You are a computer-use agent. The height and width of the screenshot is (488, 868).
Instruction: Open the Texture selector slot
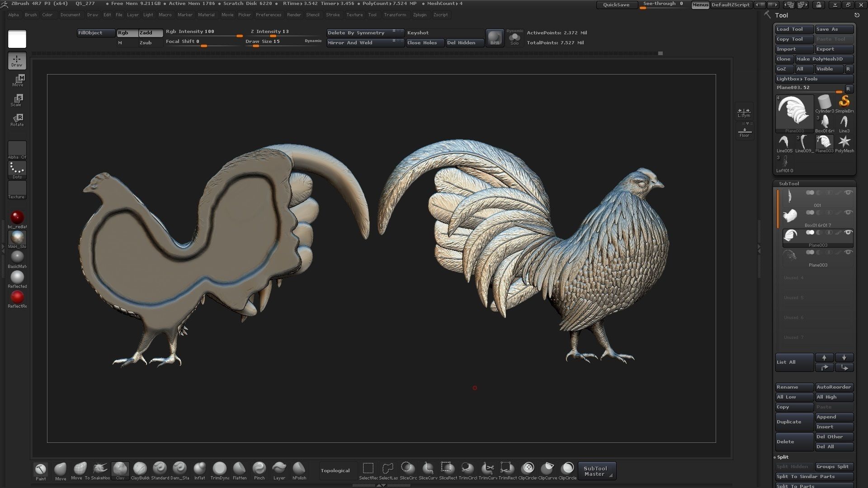point(17,190)
